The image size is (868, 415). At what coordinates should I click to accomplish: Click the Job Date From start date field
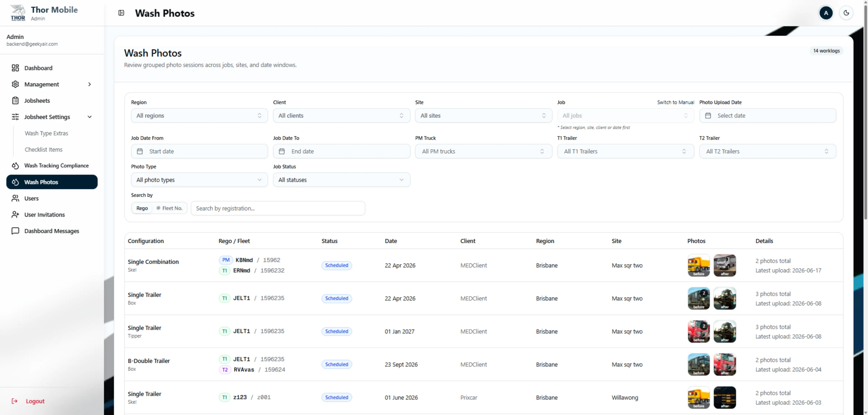point(199,151)
